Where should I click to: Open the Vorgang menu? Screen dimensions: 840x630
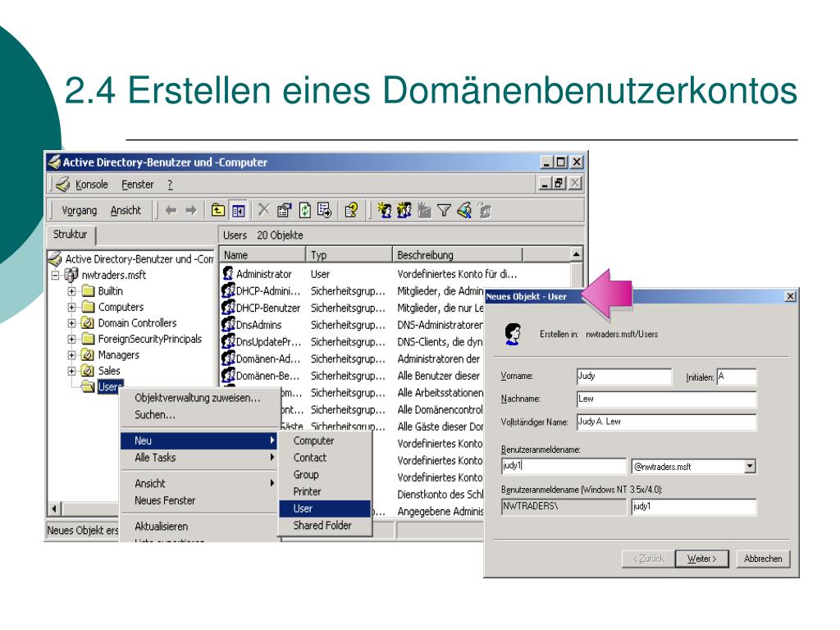[x=80, y=211]
